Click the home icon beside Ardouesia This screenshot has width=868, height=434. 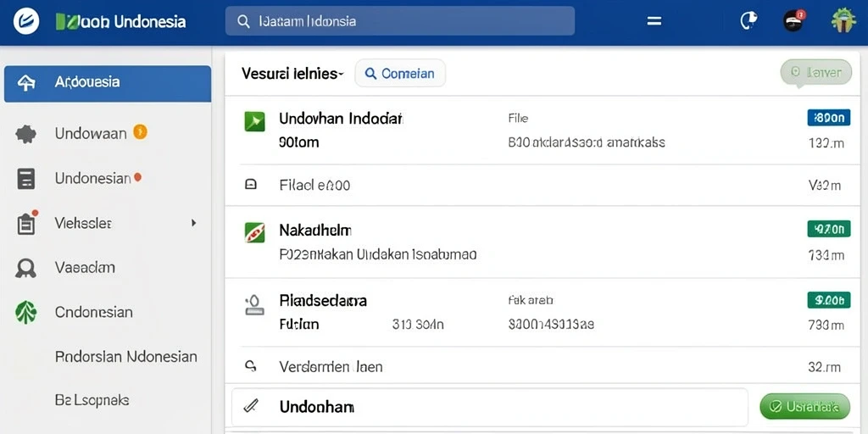[26, 83]
